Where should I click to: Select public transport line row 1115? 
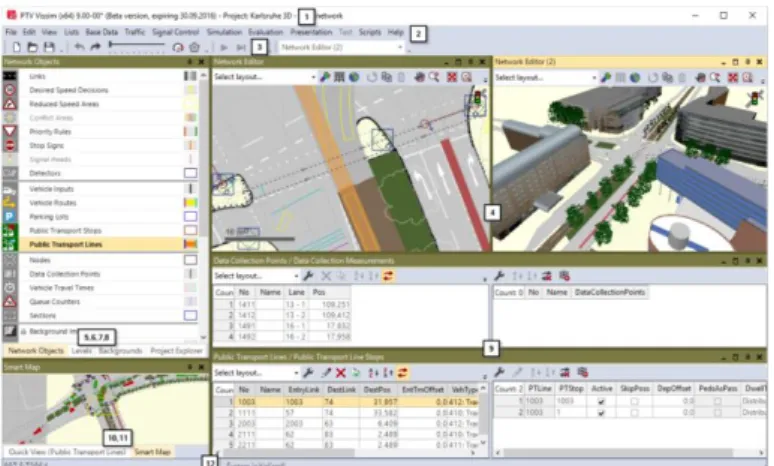(x=347, y=413)
